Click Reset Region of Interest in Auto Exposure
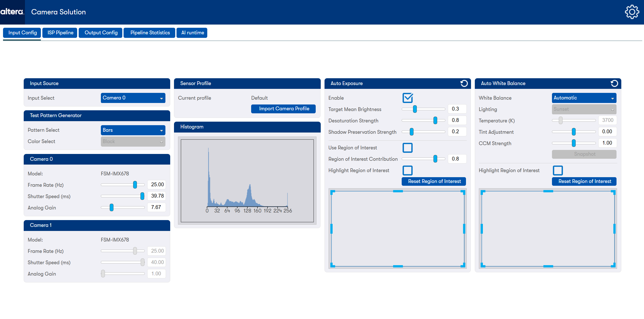Viewport: 644px width, 319px height. point(434,181)
